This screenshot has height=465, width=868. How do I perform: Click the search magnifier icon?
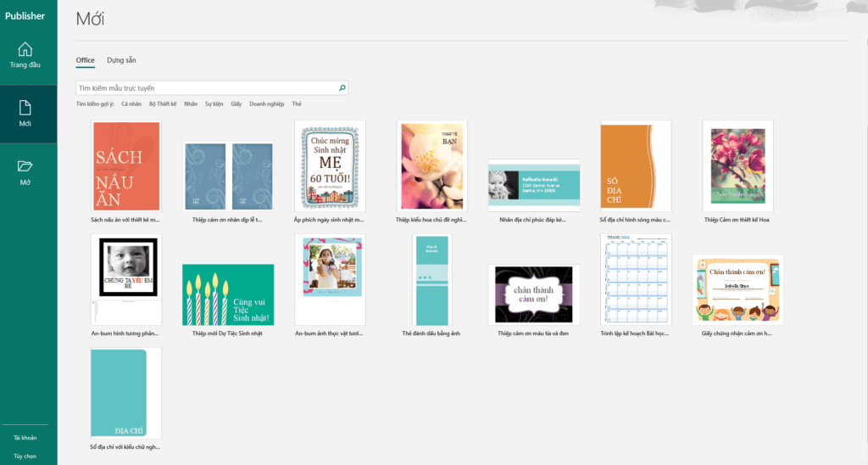pos(342,87)
